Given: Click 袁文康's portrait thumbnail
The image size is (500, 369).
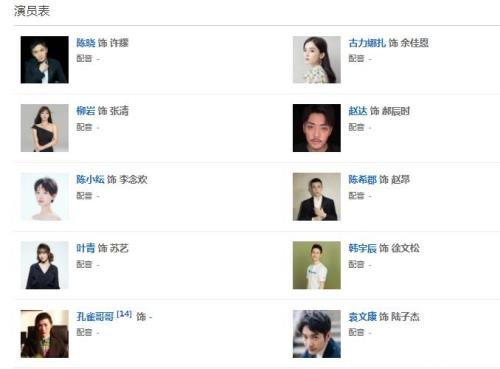Looking at the screenshot, I should point(317,334).
